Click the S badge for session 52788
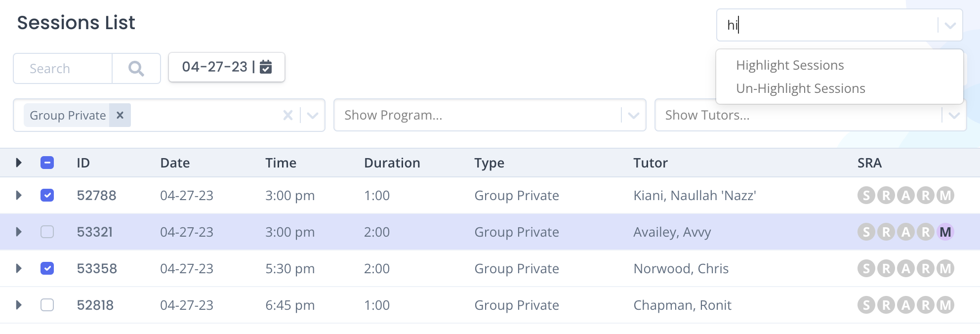Viewport: 980px width, 334px height. [x=866, y=195]
